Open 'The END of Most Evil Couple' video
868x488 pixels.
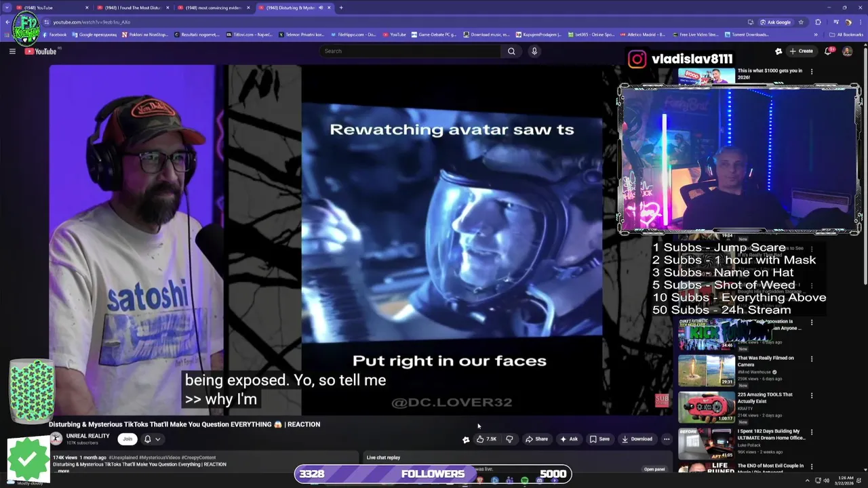(771, 468)
